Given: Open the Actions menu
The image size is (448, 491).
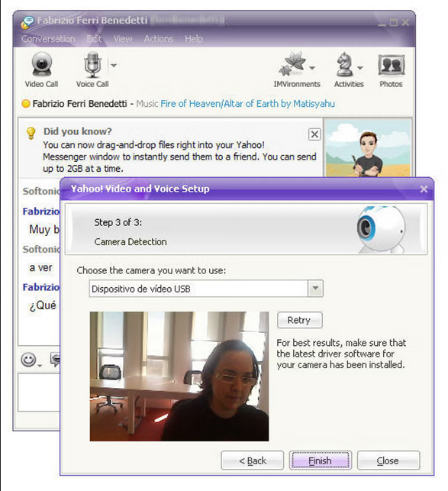Looking at the screenshot, I should [159, 39].
